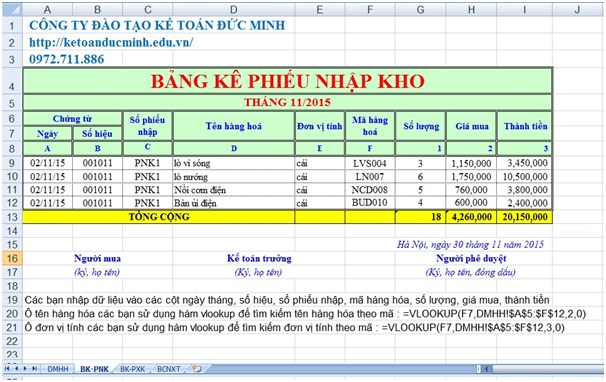
Task: Select the total quantity cell 18
Action: click(420, 217)
